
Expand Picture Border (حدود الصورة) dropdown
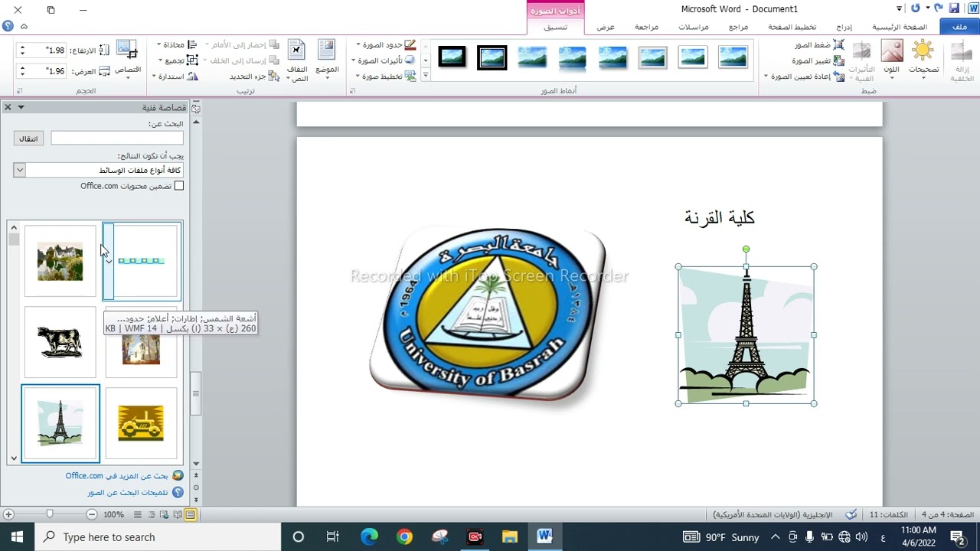(386, 45)
